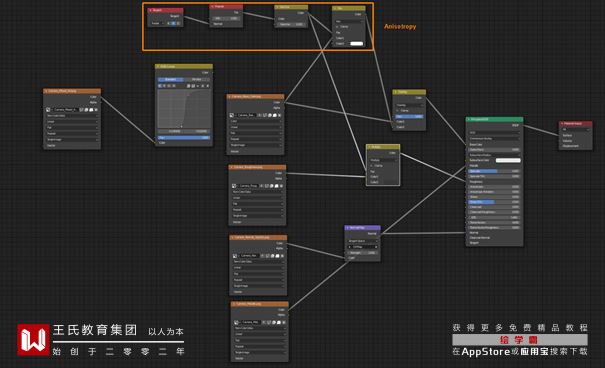Open image browser on bottommost image texture node
Image resolution: width=605 pixels, height=368 pixels.
[x=236, y=322]
